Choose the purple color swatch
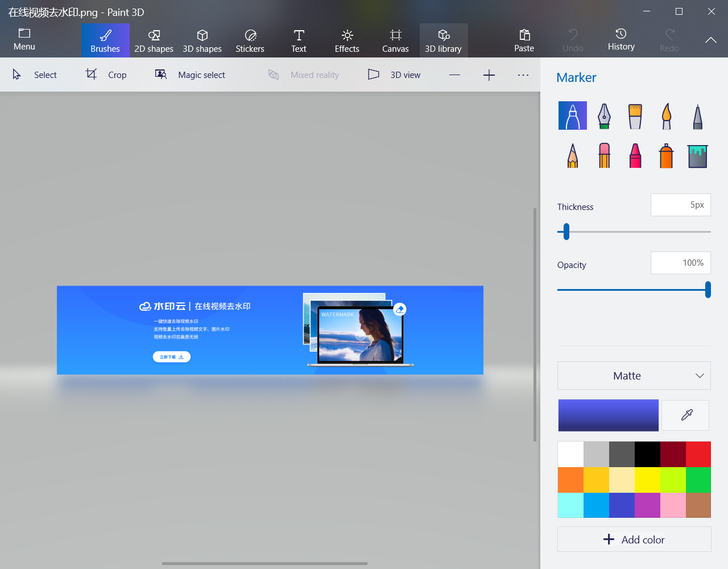Screen dimensions: 728x569 tap(647, 505)
